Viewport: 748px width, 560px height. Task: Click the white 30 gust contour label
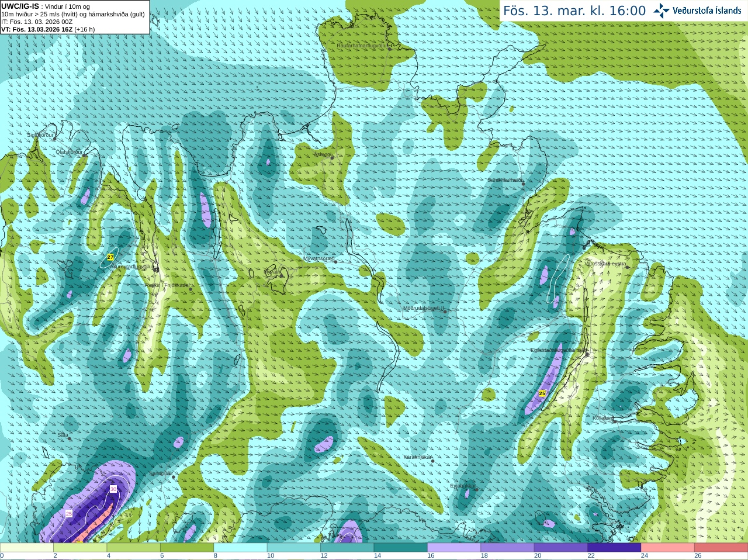(x=113, y=489)
